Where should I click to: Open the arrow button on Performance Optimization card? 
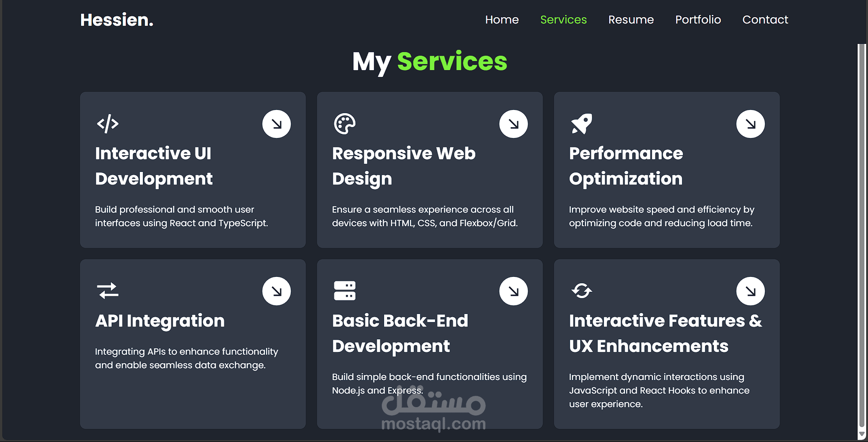click(x=750, y=124)
